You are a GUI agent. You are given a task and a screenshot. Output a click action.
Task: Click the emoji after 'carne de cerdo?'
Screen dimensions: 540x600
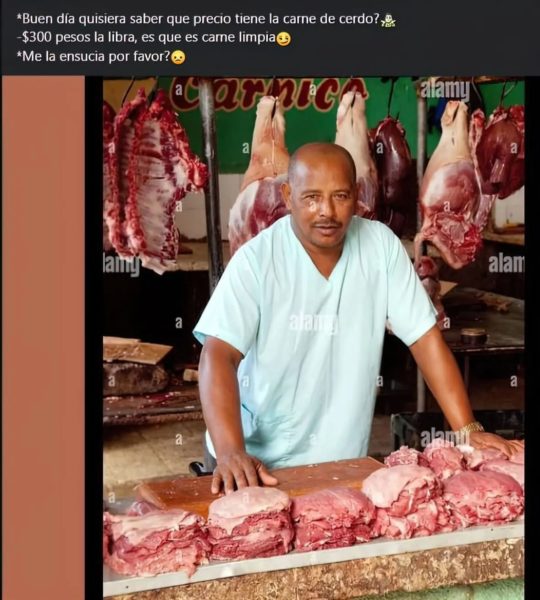(388, 20)
